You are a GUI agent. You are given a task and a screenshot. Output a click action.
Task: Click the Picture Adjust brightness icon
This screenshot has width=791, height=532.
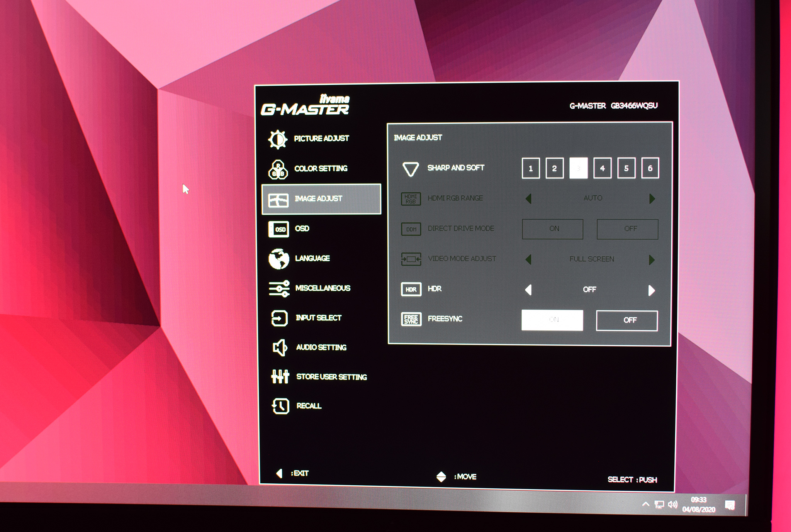(278, 139)
